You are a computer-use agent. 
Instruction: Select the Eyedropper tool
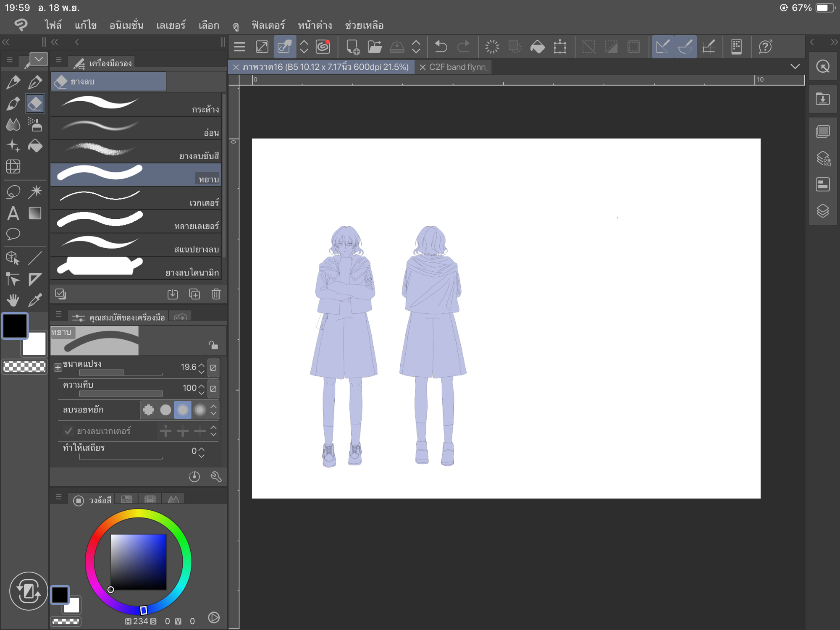pyautogui.click(x=35, y=300)
